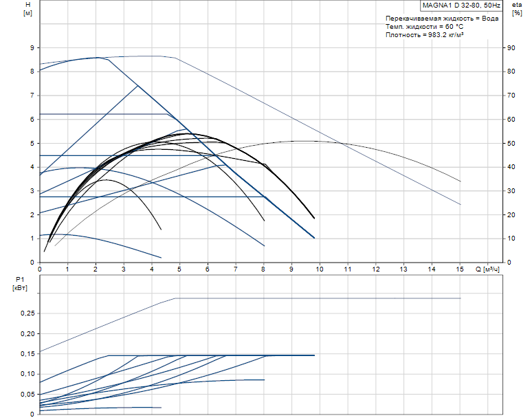
Task: Click the 90 tick on the eta axis
Action: pos(511,48)
